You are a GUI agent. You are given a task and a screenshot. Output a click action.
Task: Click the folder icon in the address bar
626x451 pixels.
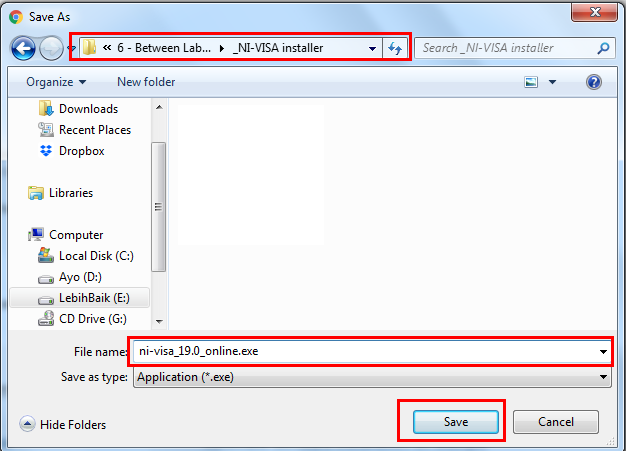click(x=89, y=48)
